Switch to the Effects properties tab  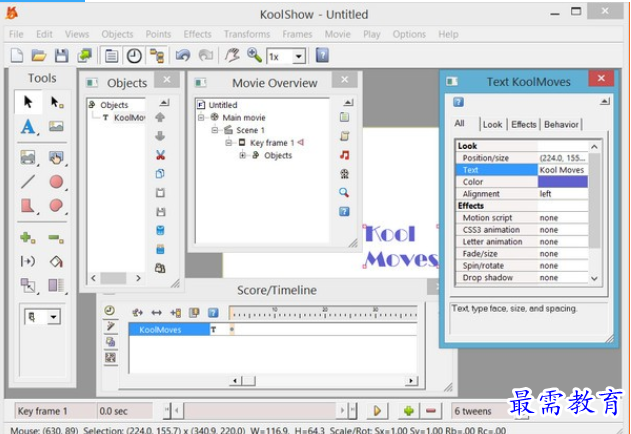pyautogui.click(x=524, y=124)
